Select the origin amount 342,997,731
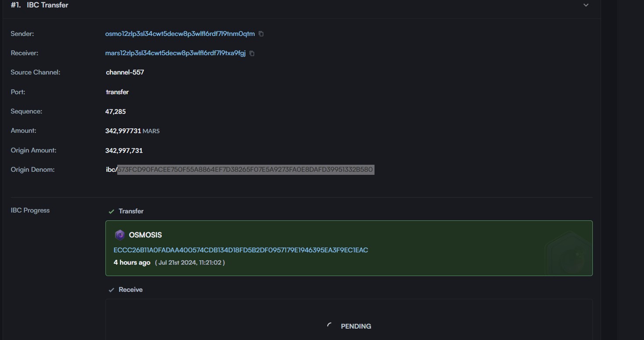The image size is (644, 340). pos(124,151)
